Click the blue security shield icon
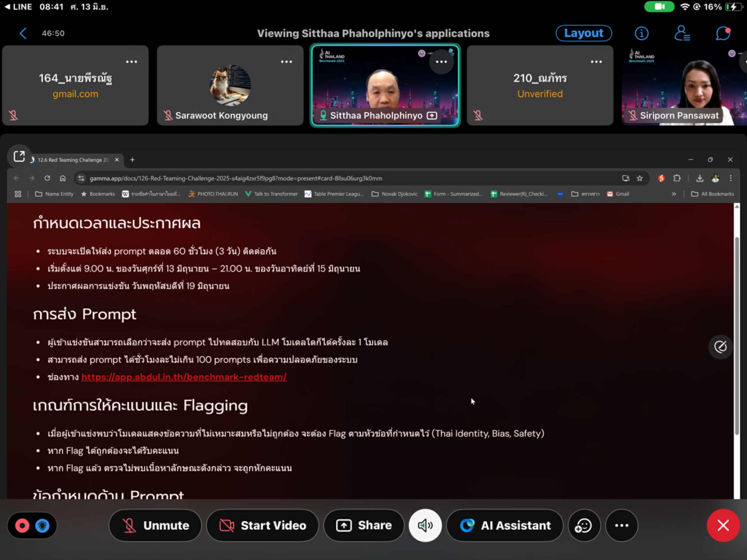The height and width of the screenshot is (560, 747). [43, 525]
